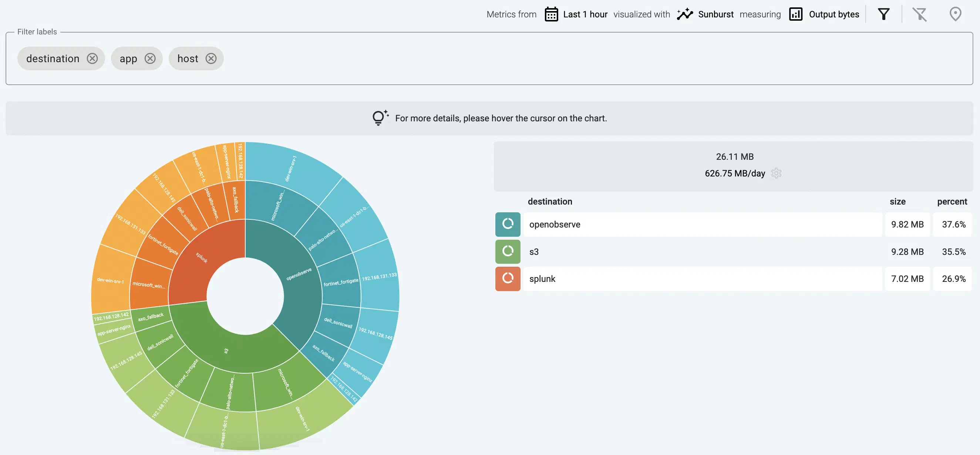Screen dimensions: 980x455
Task: Click the 37.6% percent cell
Action: tap(953, 224)
